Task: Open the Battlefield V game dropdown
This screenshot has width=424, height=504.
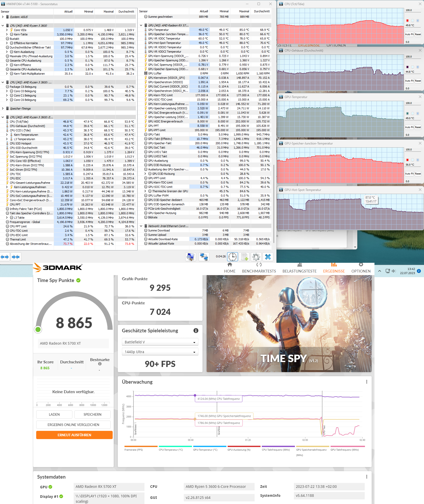Action: 160,342
